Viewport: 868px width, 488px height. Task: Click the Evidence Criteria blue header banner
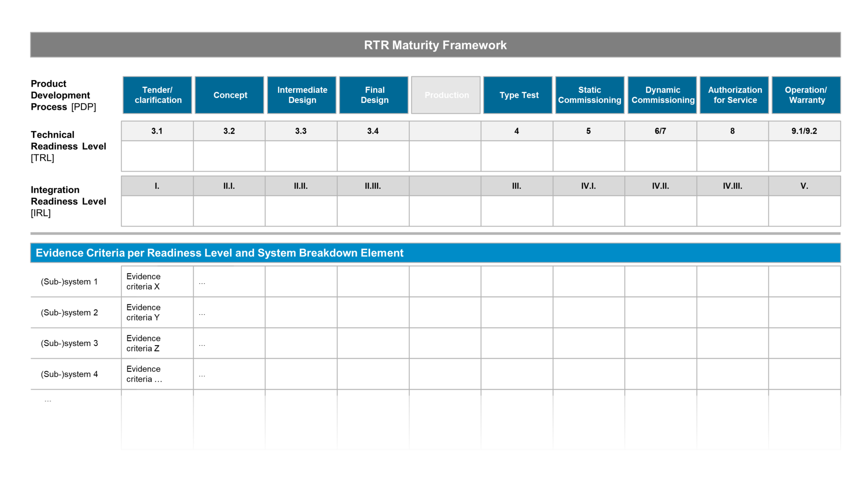tap(435, 252)
